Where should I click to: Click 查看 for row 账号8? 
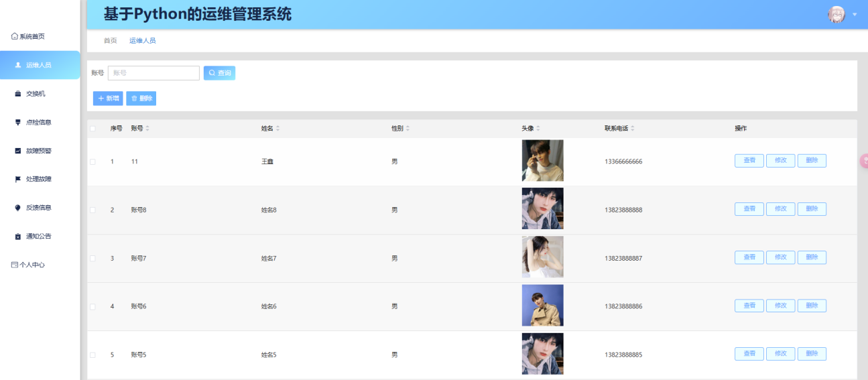coord(749,209)
